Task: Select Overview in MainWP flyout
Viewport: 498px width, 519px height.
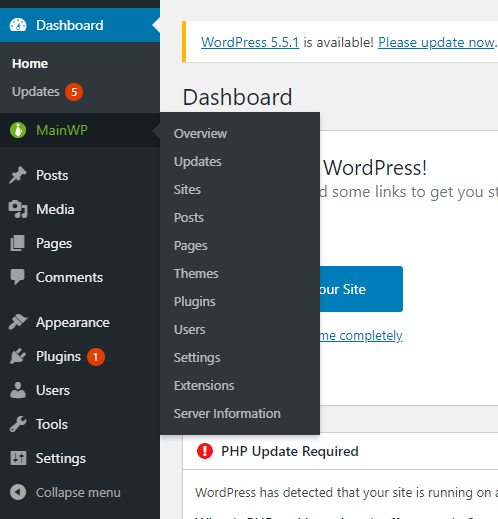Action: pos(200,134)
